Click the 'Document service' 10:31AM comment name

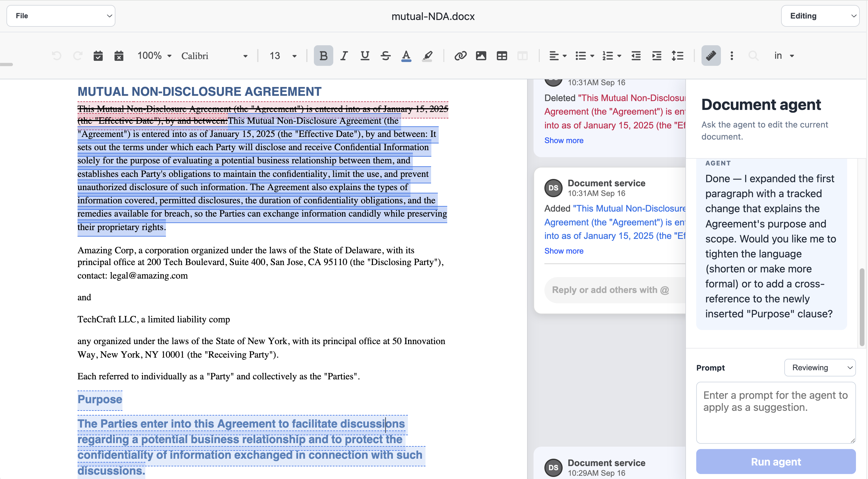tap(607, 183)
